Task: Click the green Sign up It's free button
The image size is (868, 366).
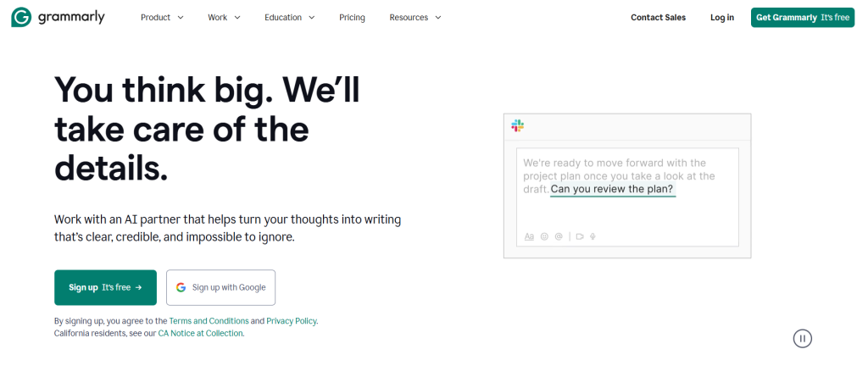Action: [x=105, y=287]
